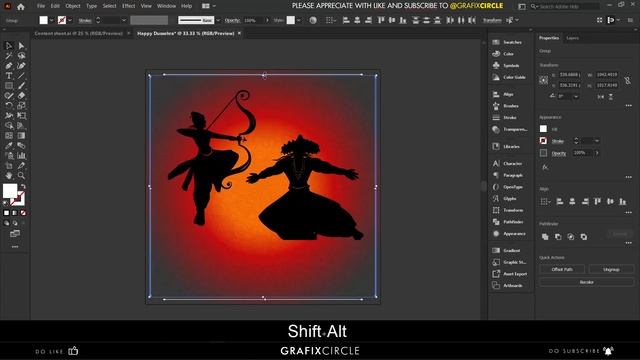Click the Transform link in control bar

pyautogui.click(x=492, y=20)
